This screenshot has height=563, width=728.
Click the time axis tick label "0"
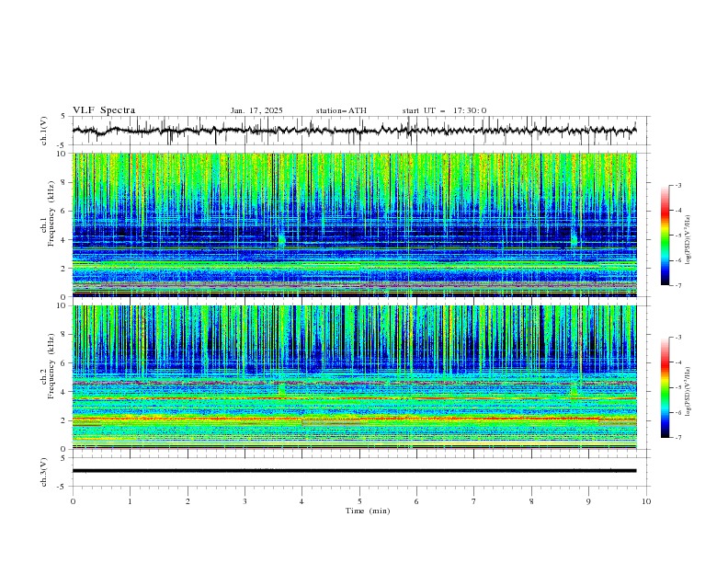[x=73, y=501]
